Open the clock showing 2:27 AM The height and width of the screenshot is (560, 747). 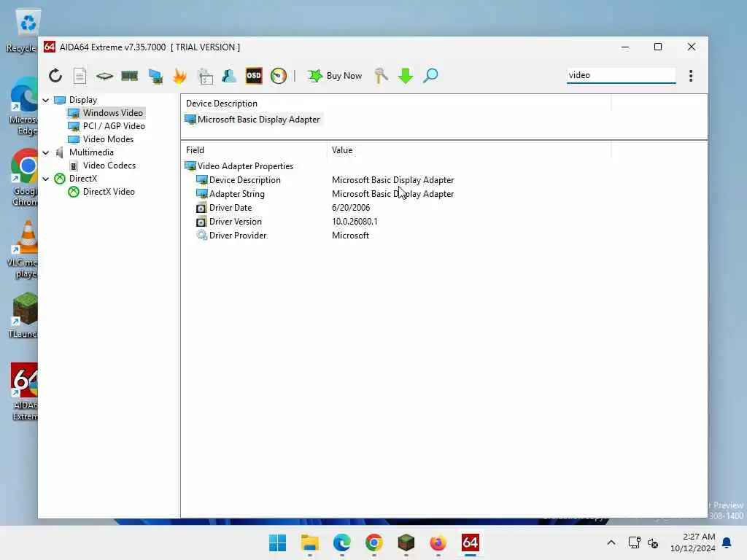point(693,542)
